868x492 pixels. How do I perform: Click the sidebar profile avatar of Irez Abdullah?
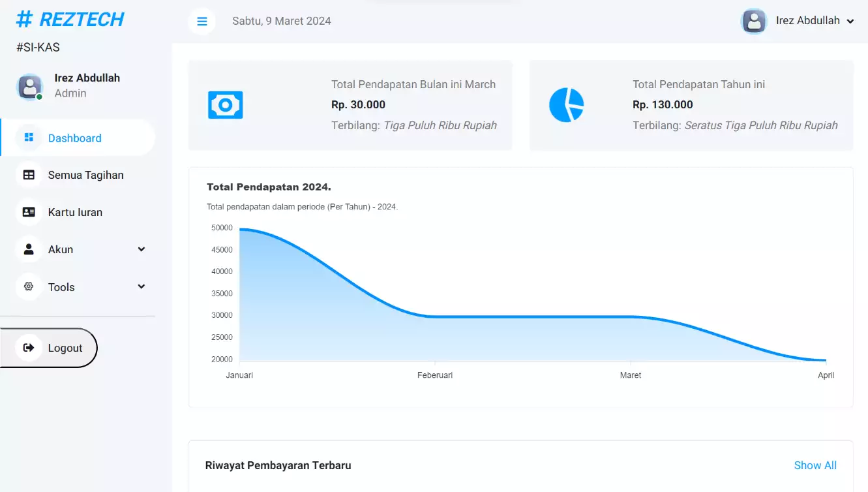pyautogui.click(x=29, y=86)
